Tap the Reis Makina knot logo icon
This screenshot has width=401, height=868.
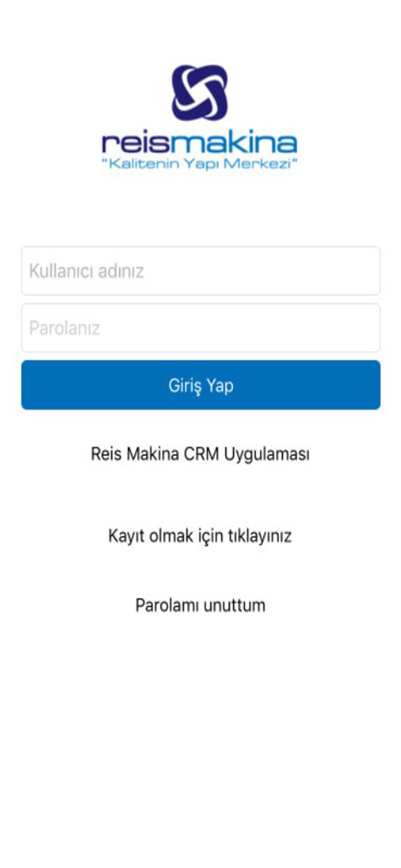[200, 92]
